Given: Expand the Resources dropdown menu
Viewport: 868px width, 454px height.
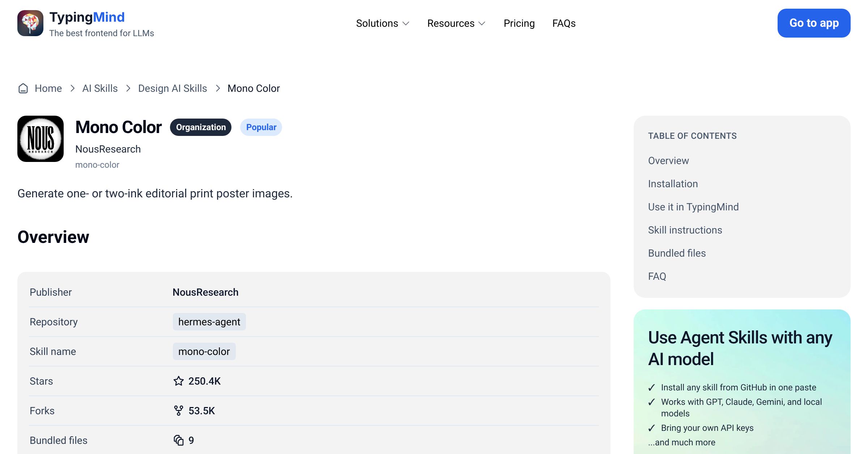Looking at the screenshot, I should coord(456,23).
